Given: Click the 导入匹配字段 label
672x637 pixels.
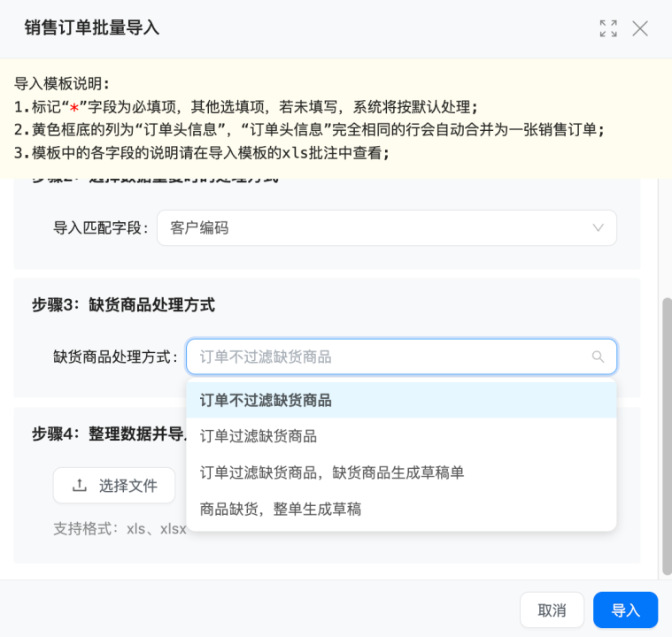Looking at the screenshot, I should point(101,228).
